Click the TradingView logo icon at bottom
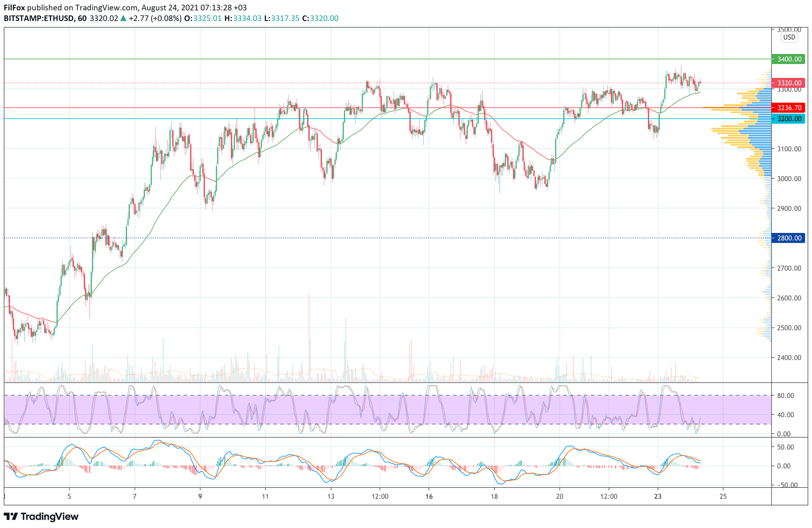 pos(10,516)
